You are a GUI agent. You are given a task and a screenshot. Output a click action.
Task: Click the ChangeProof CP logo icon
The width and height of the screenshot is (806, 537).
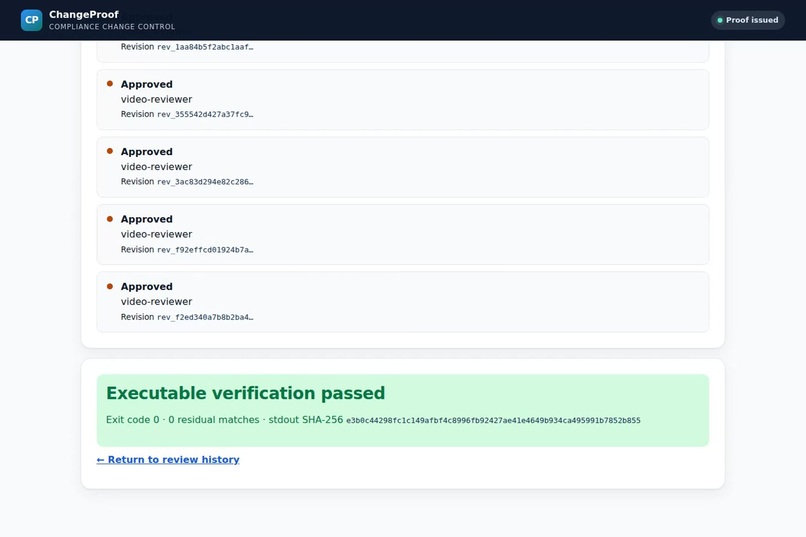31,20
